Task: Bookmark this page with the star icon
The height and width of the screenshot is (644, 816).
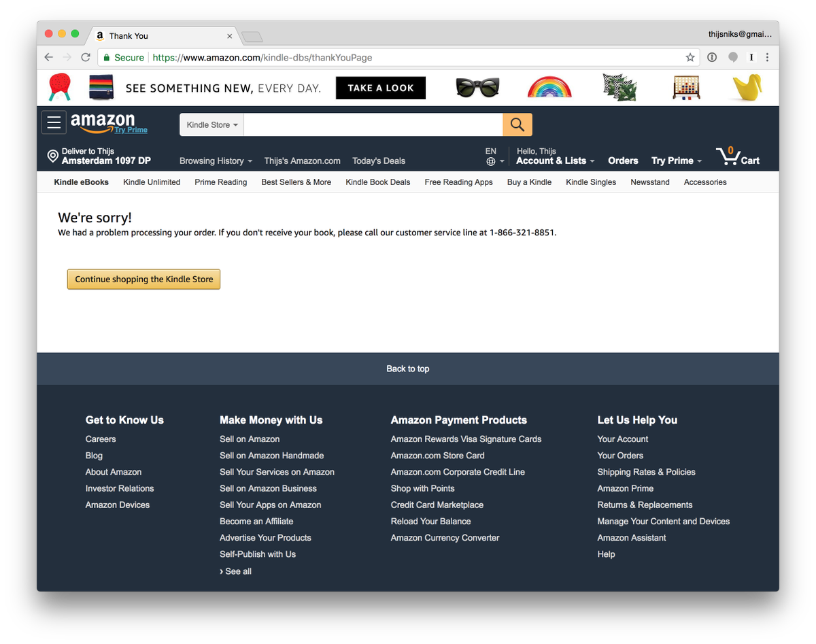Action: click(x=690, y=57)
